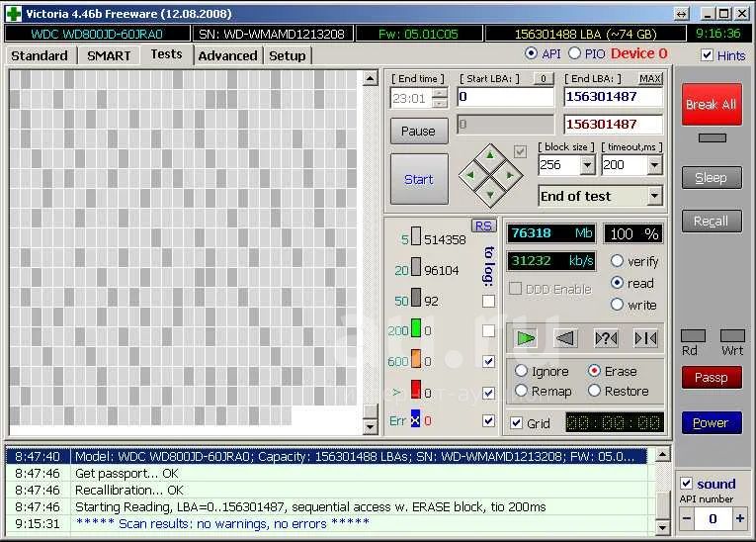Toggle the Grid checkbox
The width and height of the screenshot is (756, 542).
[517, 422]
